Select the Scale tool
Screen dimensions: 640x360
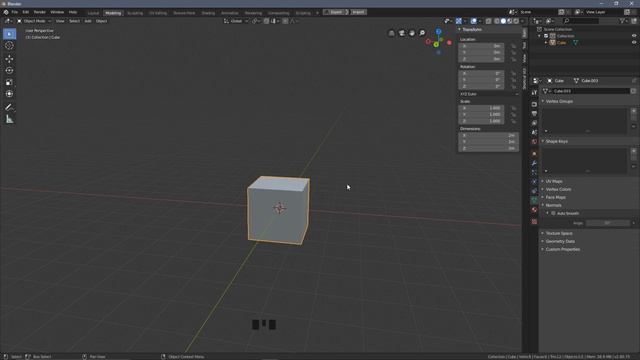click(9, 82)
